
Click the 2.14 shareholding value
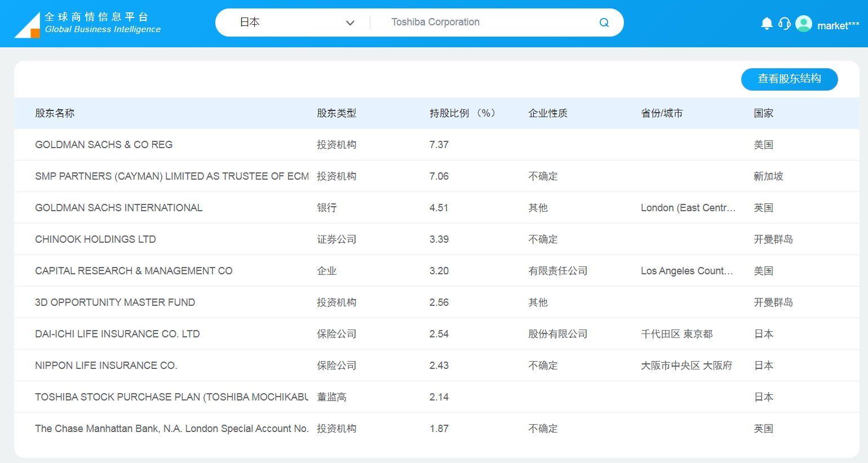pyautogui.click(x=439, y=397)
